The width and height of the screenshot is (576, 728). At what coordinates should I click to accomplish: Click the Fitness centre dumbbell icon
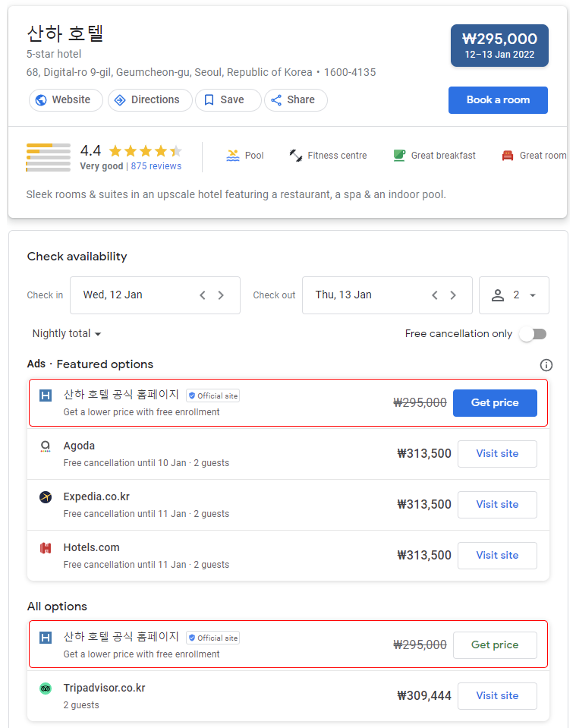296,156
